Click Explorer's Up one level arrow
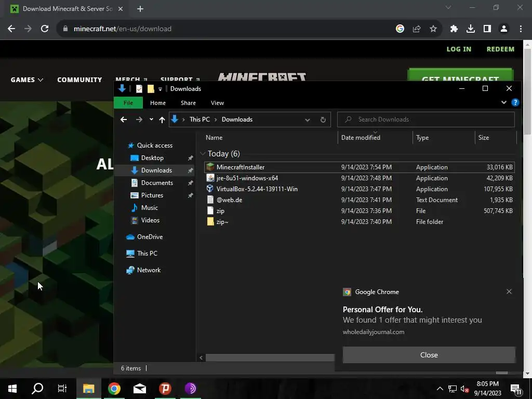This screenshot has width=532, height=399. pyautogui.click(x=162, y=119)
